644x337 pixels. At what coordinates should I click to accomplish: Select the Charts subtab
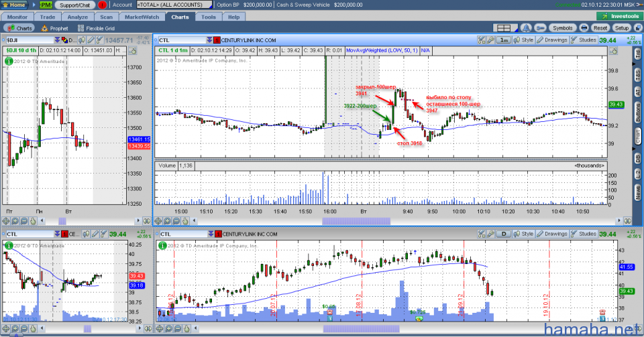20,28
